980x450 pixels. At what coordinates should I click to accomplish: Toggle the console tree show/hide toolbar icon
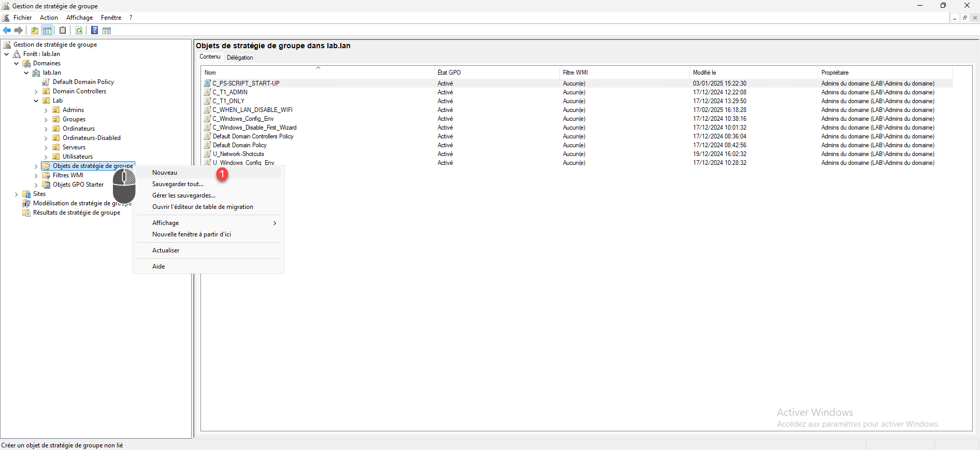[x=47, y=31]
